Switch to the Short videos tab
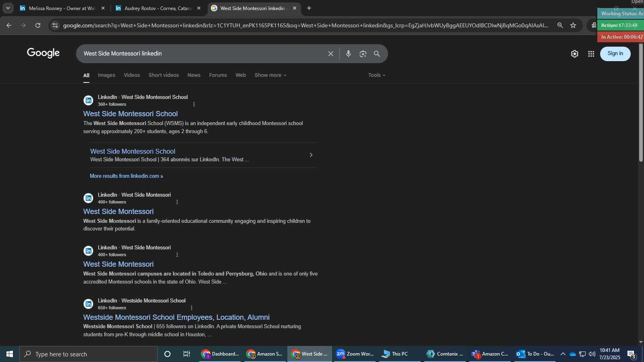Viewport: 644px width, 362px height. (x=164, y=75)
